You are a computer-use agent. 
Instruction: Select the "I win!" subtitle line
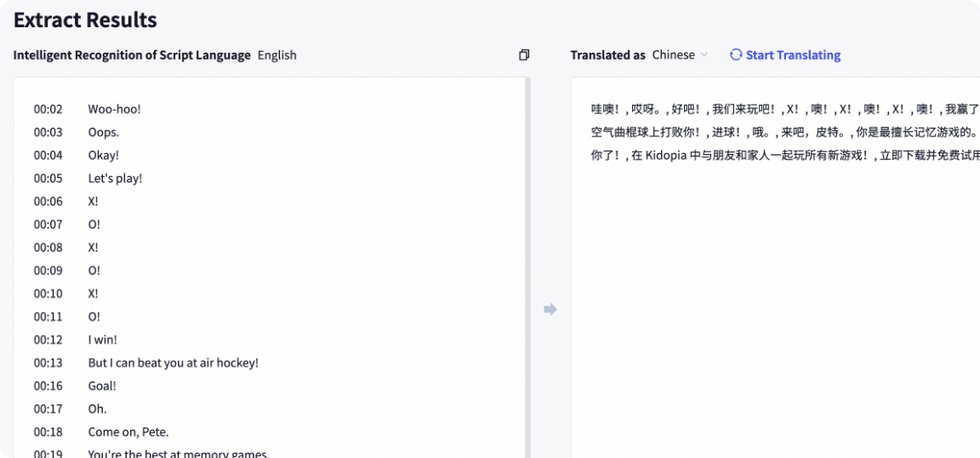tap(103, 340)
